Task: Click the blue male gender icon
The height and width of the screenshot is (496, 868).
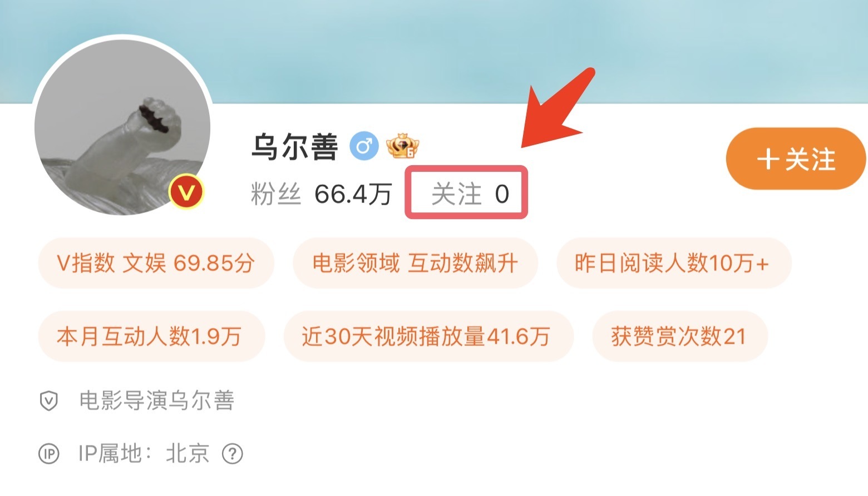Action: click(364, 147)
